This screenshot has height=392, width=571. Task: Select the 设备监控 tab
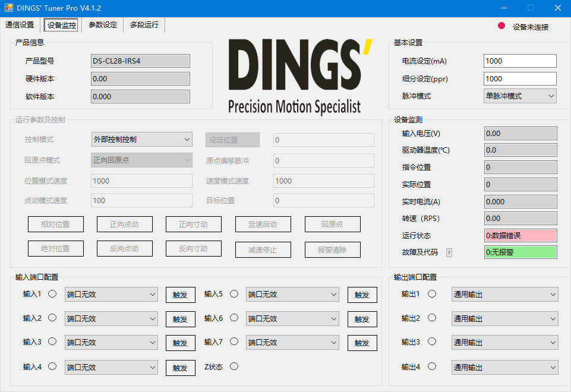pos(62,25)
